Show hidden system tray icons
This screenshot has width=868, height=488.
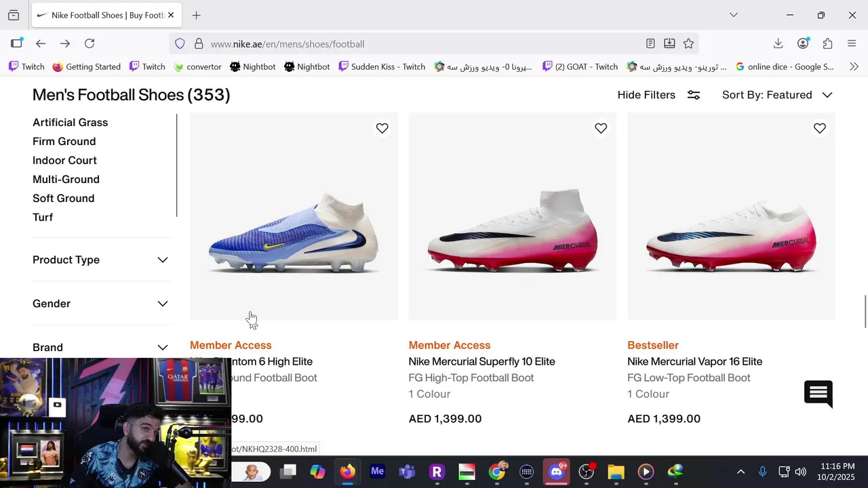coord(741,472)
